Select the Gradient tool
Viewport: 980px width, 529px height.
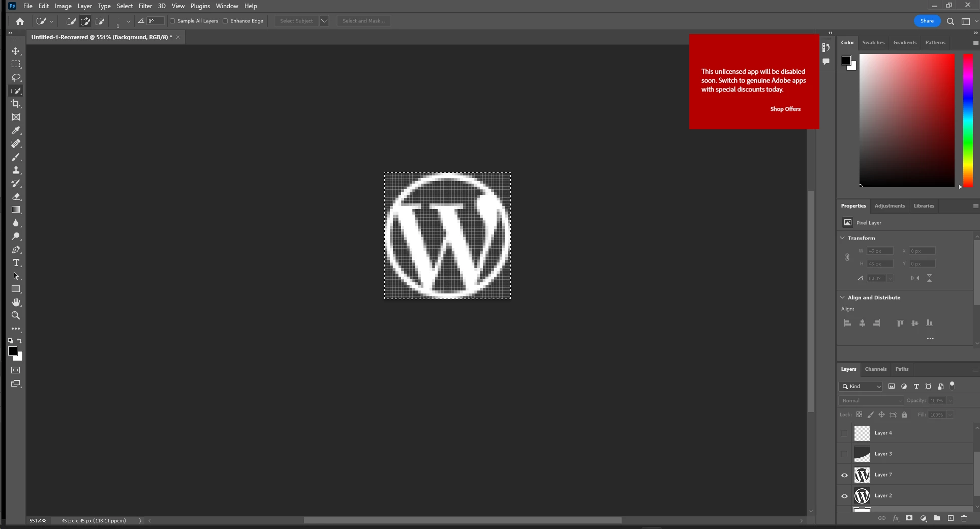(16, 210)
